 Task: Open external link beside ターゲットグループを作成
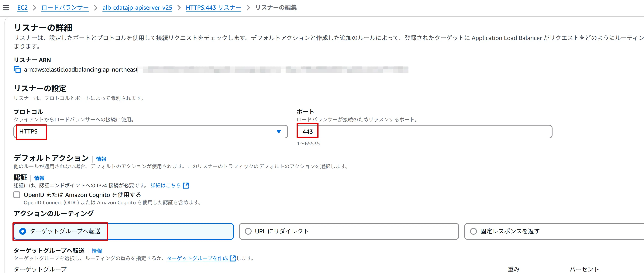pos(233,258)
